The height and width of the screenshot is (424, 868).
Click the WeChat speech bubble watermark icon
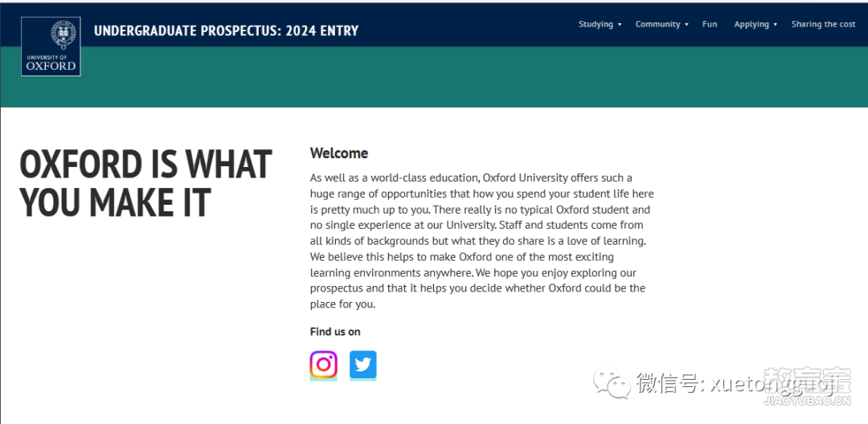click(x=612, y=383)
